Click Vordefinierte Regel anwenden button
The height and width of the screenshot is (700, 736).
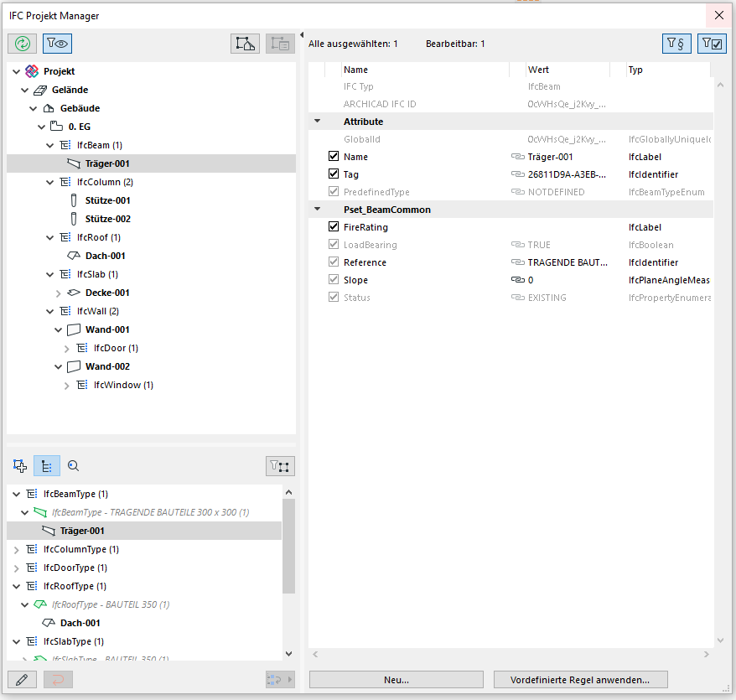tap(581, 680)
